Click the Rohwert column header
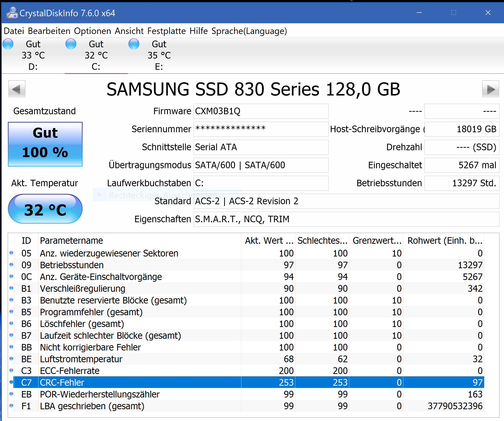The image size is (504, 421). coord(444,240)
